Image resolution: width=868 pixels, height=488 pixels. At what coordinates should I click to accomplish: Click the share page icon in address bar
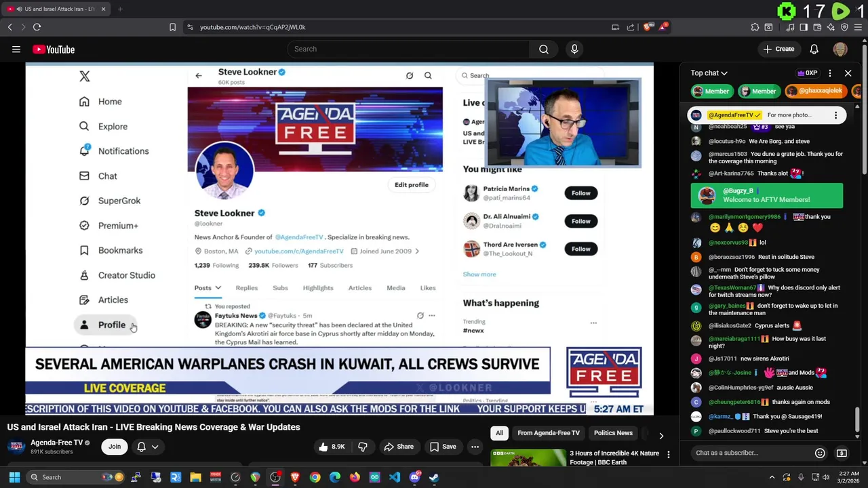click(x=631, y=27)
